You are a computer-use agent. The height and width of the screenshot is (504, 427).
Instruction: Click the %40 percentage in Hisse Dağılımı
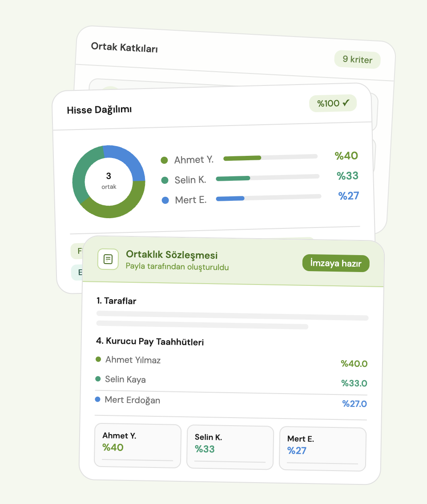click(x=346, y=155)
